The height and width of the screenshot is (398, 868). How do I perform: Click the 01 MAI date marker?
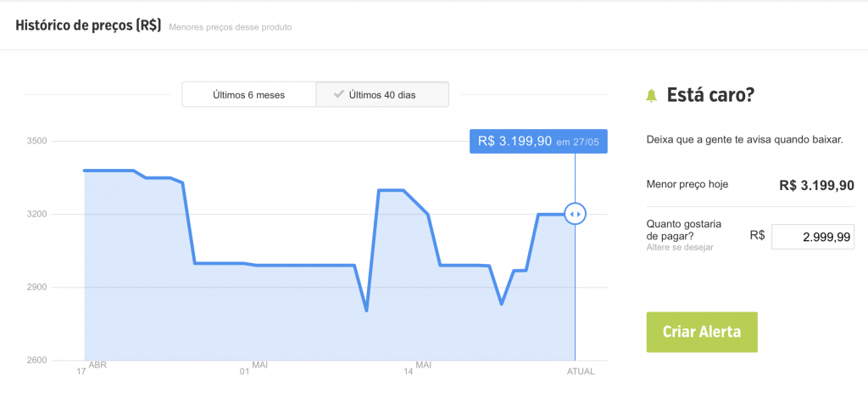(253, 368)
